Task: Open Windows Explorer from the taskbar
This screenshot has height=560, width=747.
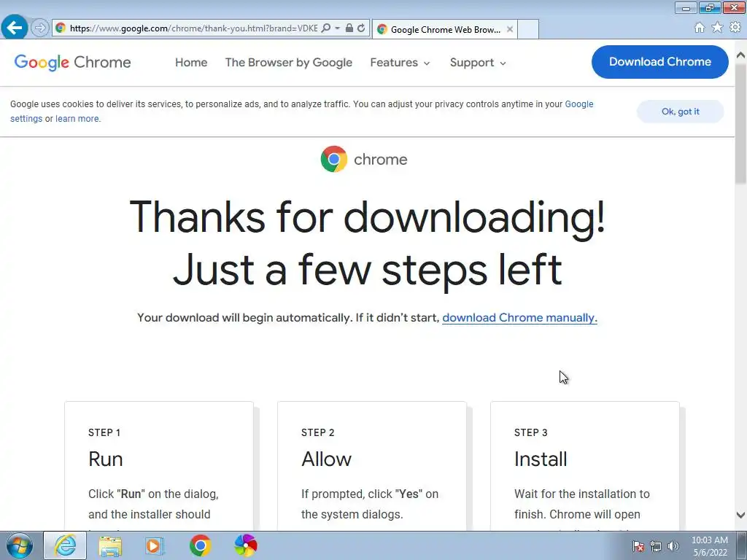Action: (110, 545)
